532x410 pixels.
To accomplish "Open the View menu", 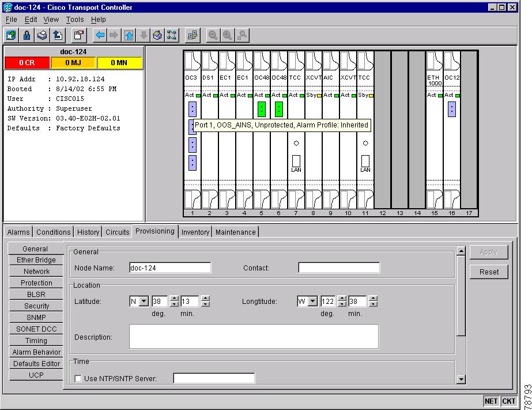I will tap(51, 20).
